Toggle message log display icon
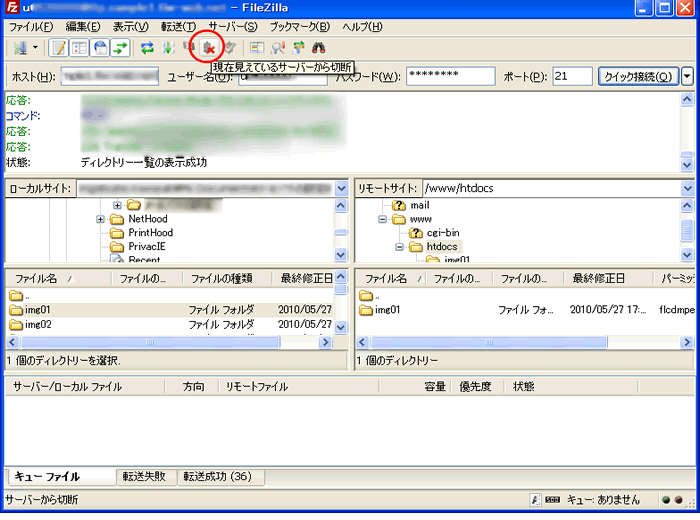Screen dimensions: 700x520 pyautogui.click(x=58, y=48)
